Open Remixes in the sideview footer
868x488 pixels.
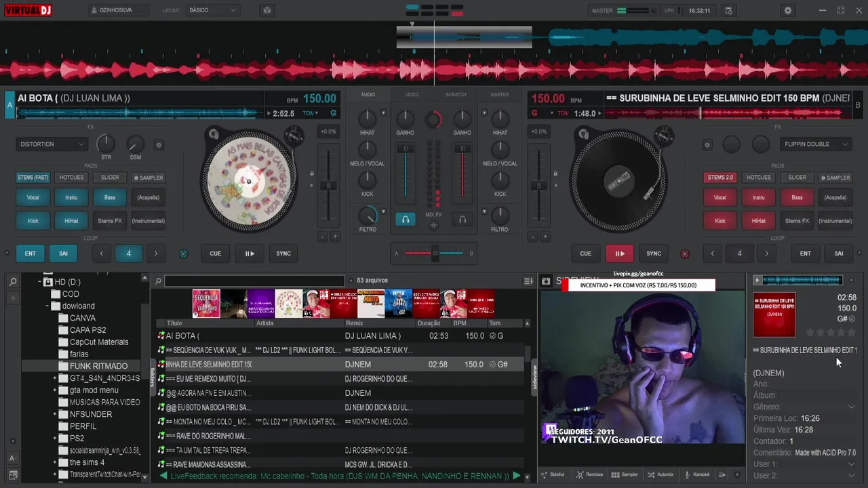(589, 474)
